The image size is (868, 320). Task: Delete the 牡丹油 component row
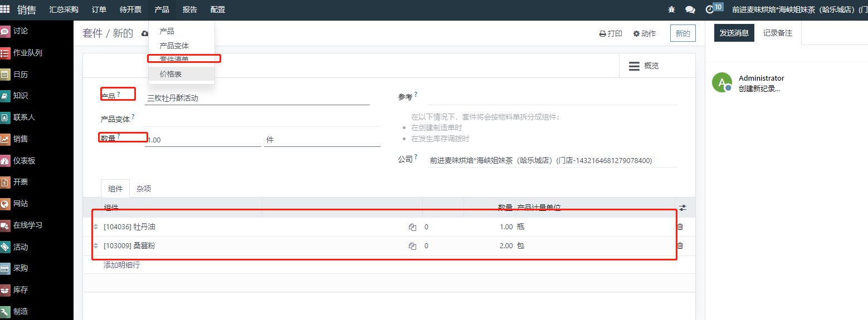point(680,227)
